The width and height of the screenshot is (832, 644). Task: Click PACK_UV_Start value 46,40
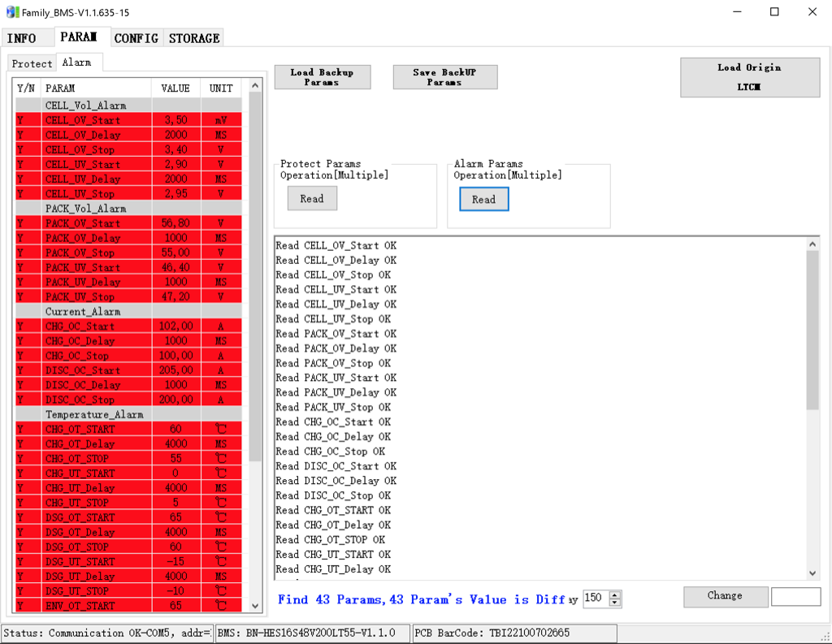(176, 267)
